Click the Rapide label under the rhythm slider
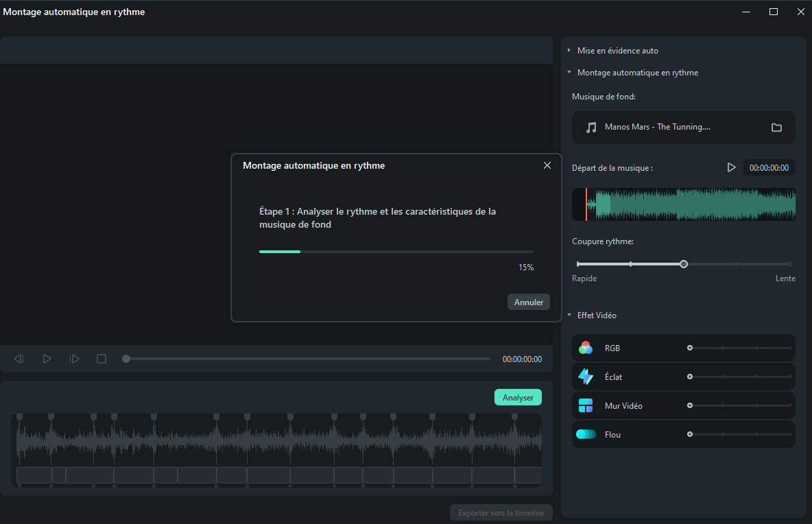Viewport: 812px width, 524px height. [x=584, y=278]
